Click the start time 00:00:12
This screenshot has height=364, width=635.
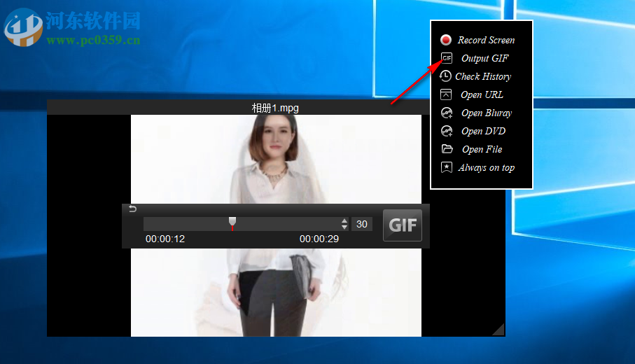point(165,239)
